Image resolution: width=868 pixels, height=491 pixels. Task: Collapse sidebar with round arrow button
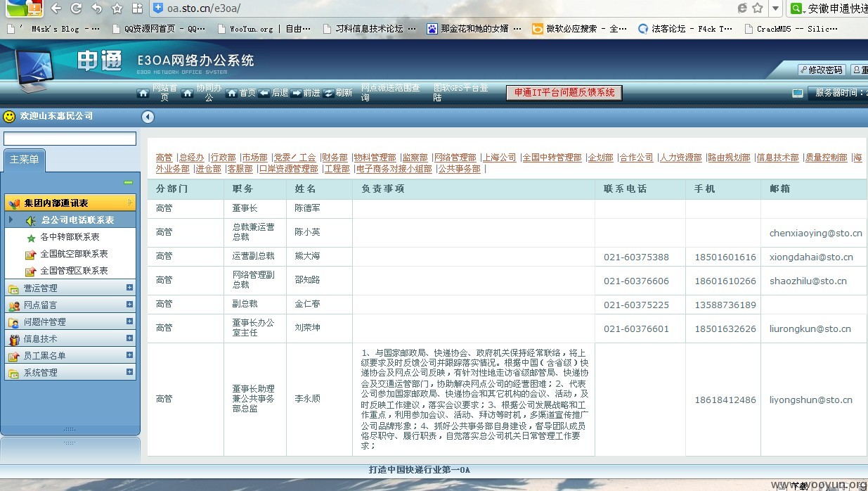pos(148,117)
